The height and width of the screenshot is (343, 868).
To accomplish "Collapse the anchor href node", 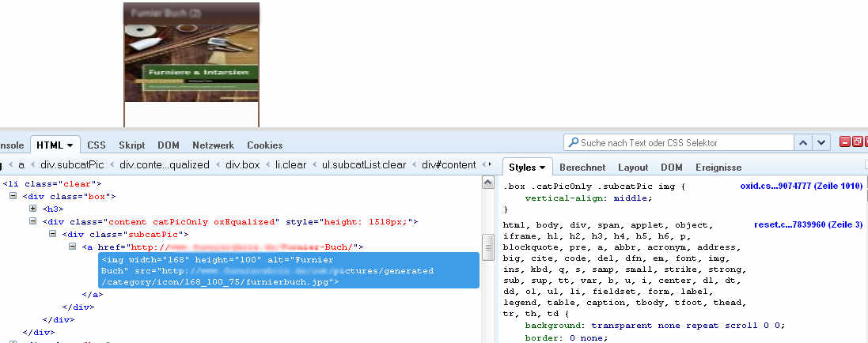I will [x=72, y=247].
